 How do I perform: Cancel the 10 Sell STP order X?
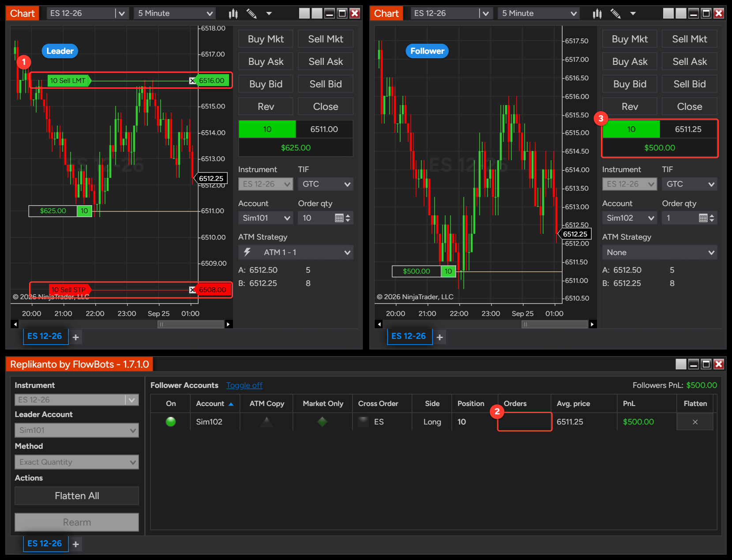tap(192, 290)
